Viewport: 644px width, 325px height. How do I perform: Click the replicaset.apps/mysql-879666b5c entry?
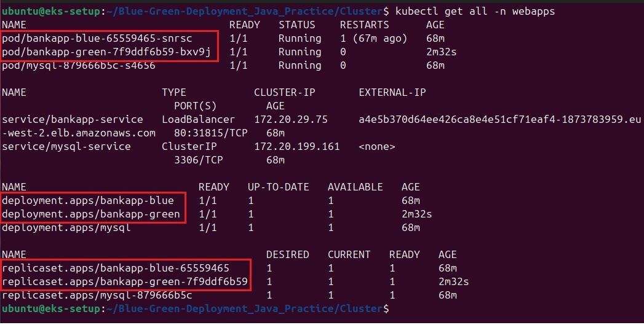tap(97, 296)
